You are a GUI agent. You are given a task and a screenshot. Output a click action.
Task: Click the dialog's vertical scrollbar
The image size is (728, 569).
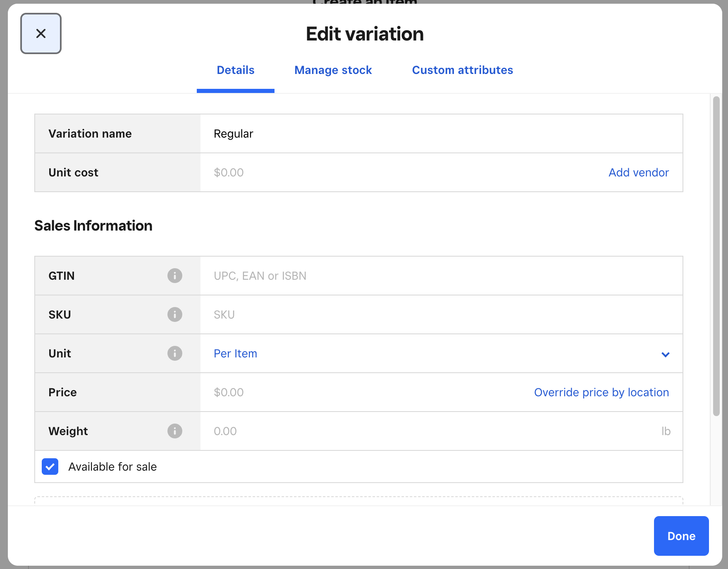click(716, 256)
